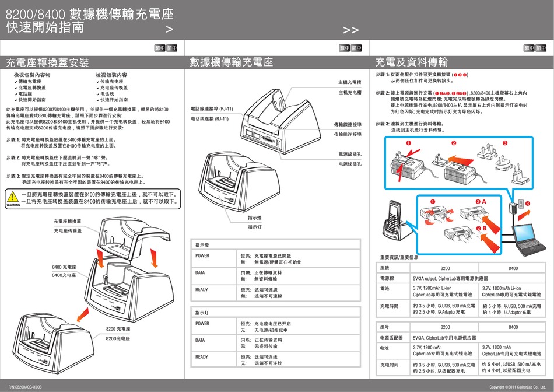Click the diagram label "8200充电座"
Image resolution: width=554 pixels, height=392 pixels.
118,339
